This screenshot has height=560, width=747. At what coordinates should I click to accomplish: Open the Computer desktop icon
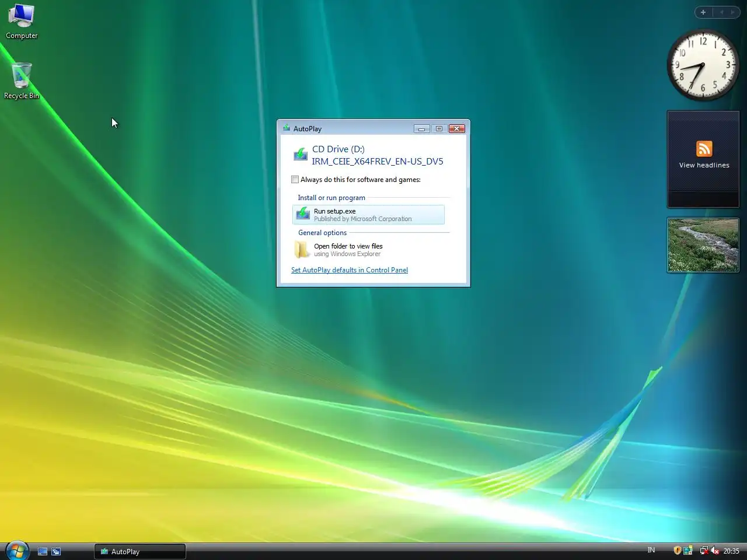point(22,22)
